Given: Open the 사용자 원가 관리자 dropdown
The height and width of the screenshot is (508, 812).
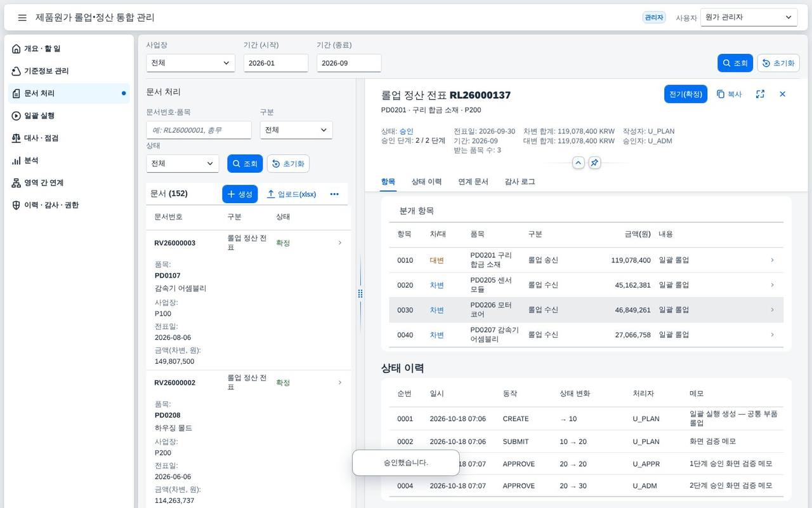Looking at the screenshot, I should coord(749,17).
